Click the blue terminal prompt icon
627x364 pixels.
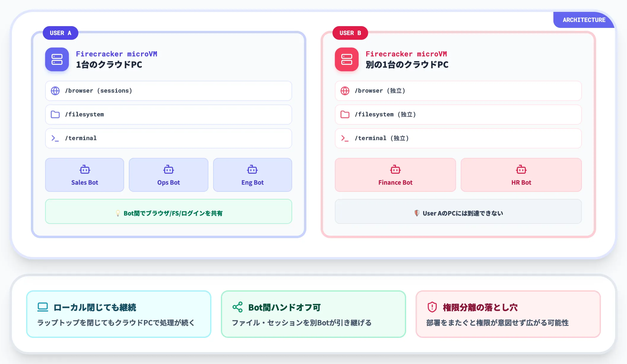55,138
